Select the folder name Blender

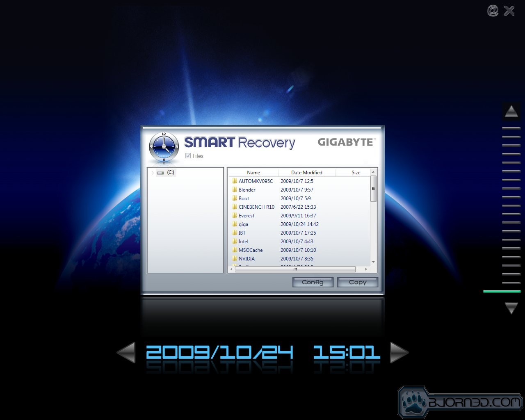point(247,190)
